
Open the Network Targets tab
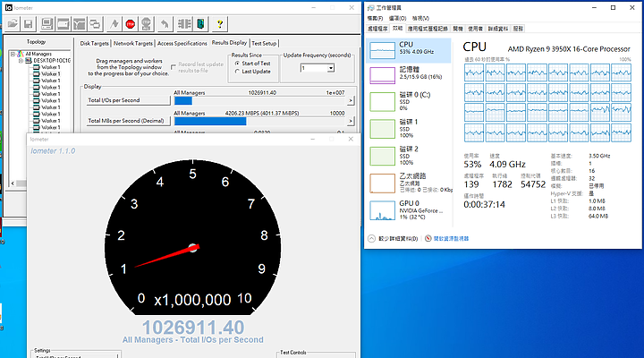133,43
